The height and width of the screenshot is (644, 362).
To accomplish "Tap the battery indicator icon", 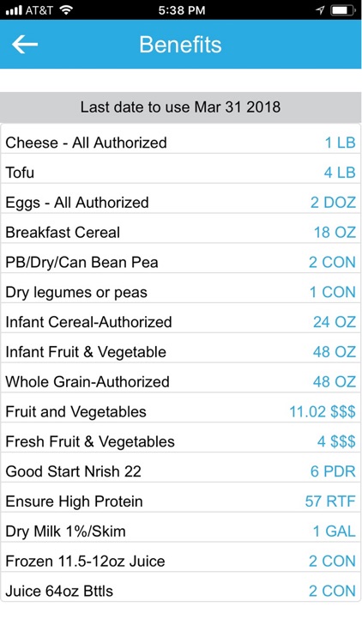I will pyautogui.click(x=342, y=10).
